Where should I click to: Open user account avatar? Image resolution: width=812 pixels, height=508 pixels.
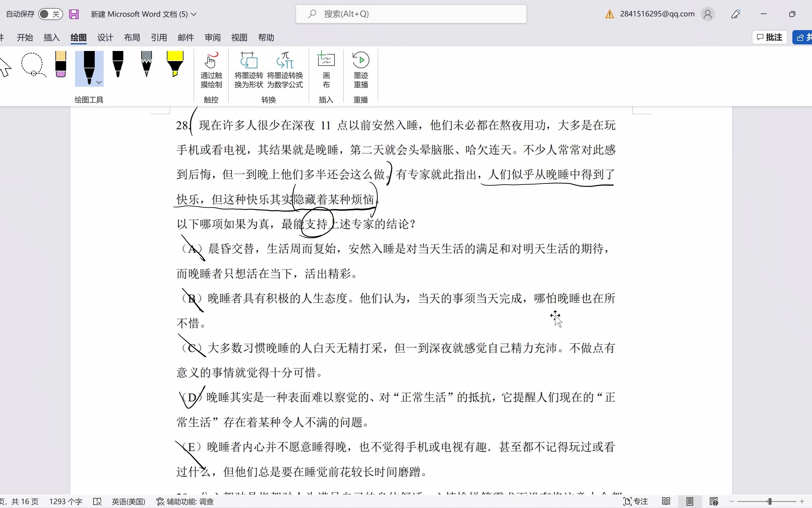pyautogui.click(x=708, y=14)
